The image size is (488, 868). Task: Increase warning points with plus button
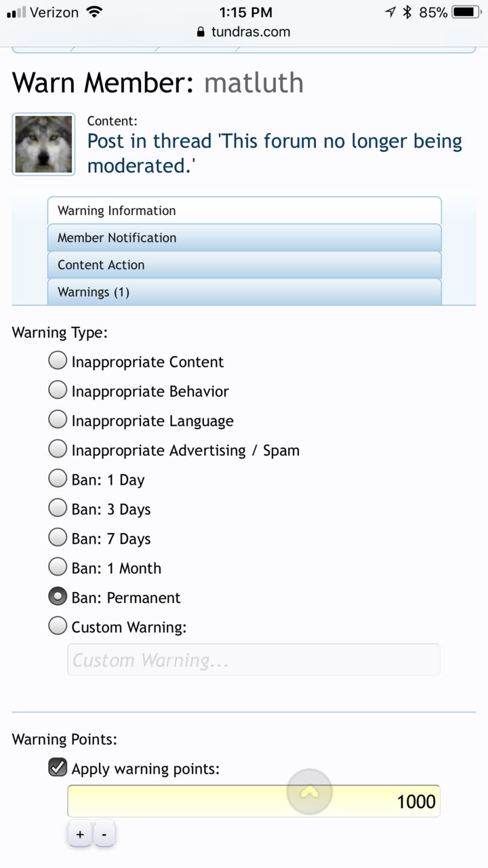click(x=80, y=834)
